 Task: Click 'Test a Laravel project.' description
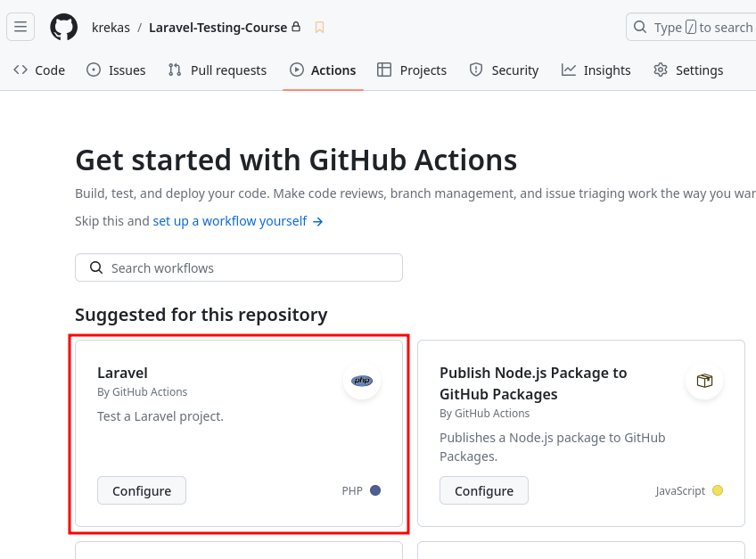click(x=160, y=416)
